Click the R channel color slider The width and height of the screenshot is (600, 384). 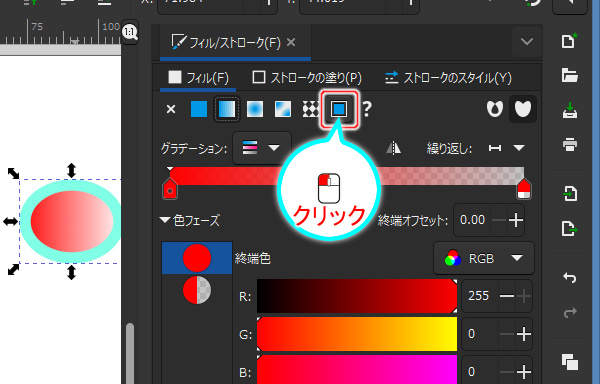coord(357,296)
